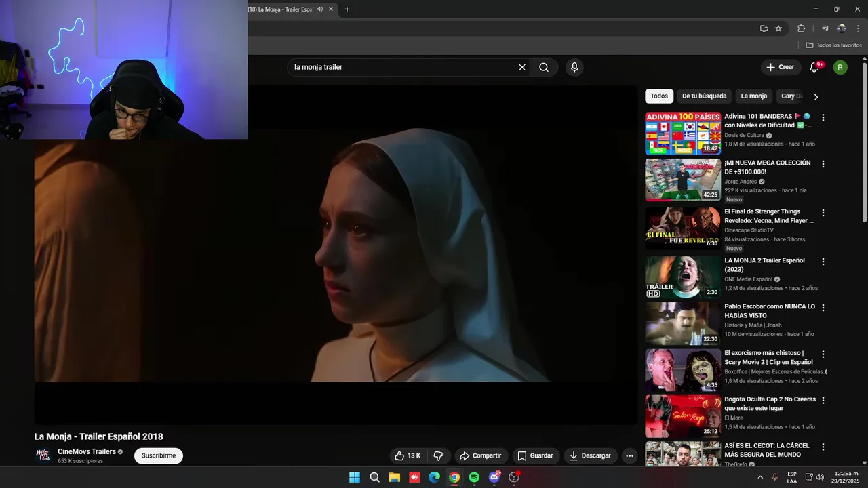Click the Dosis de Cultura channel name

coord(744,135)
